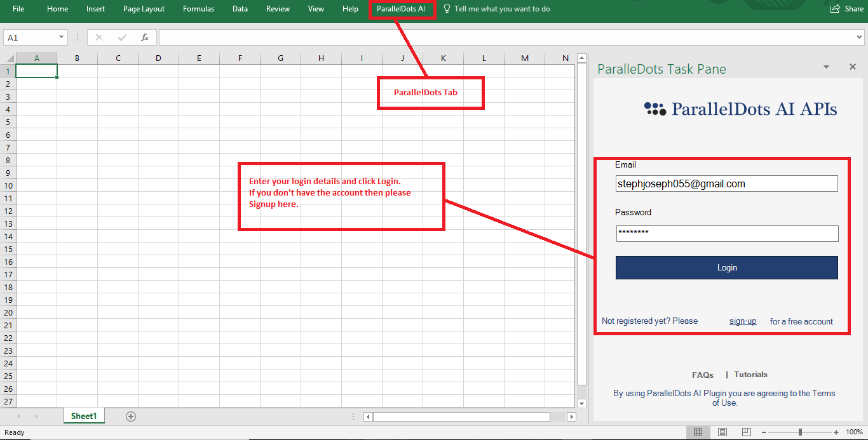Switch to Normal view icon
868x440 pixels.
tap(698, 432)
